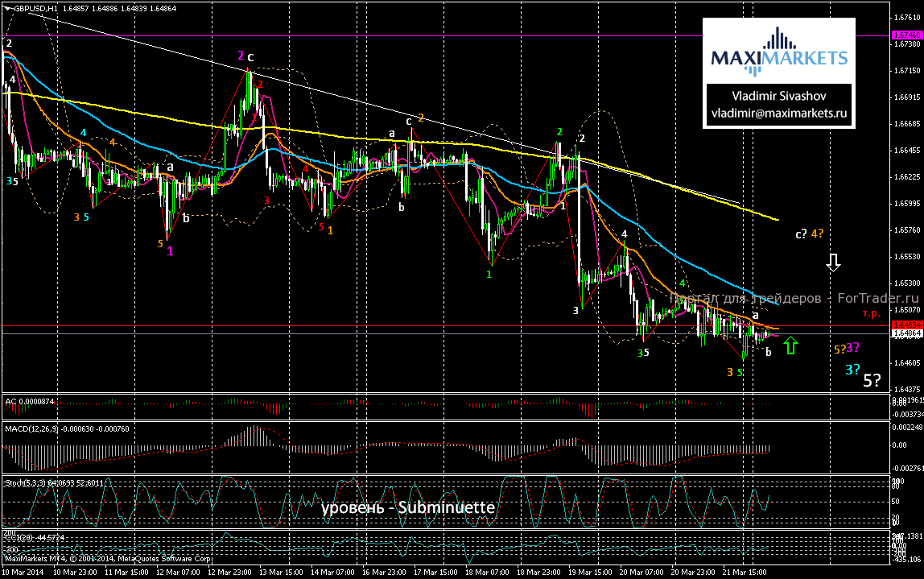Select the cyan '3?' wave label
The width and height of the screenshot is (924, 579).
[x=852, y=369]
